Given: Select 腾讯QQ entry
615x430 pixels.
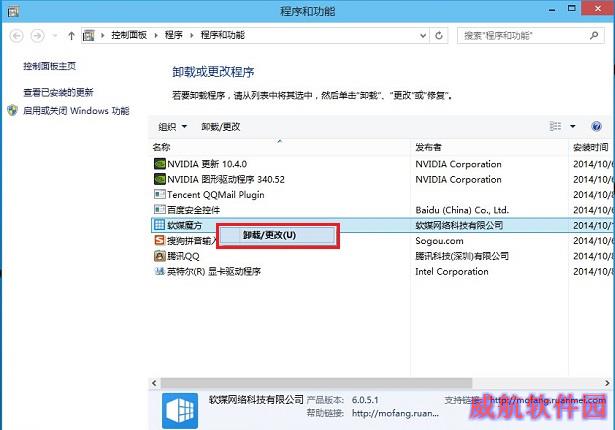Looking at the screenshot, I should point(183,256).
